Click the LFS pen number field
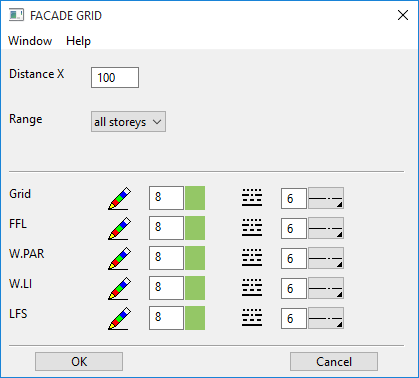The image size is (419, 378). tap(166, 318)
